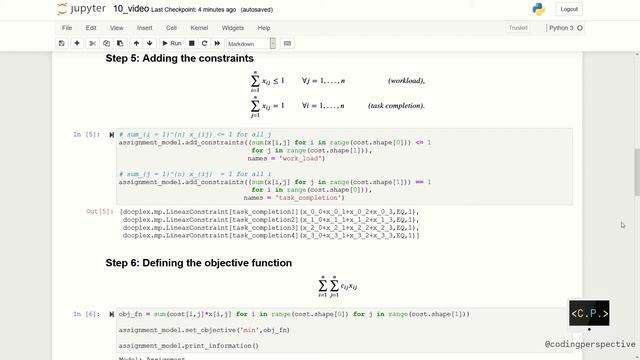Image resolution: width=640 pixels, height=360 pixels.
Task: Open the Widgets menu
Action: click(x=233, y=28)
